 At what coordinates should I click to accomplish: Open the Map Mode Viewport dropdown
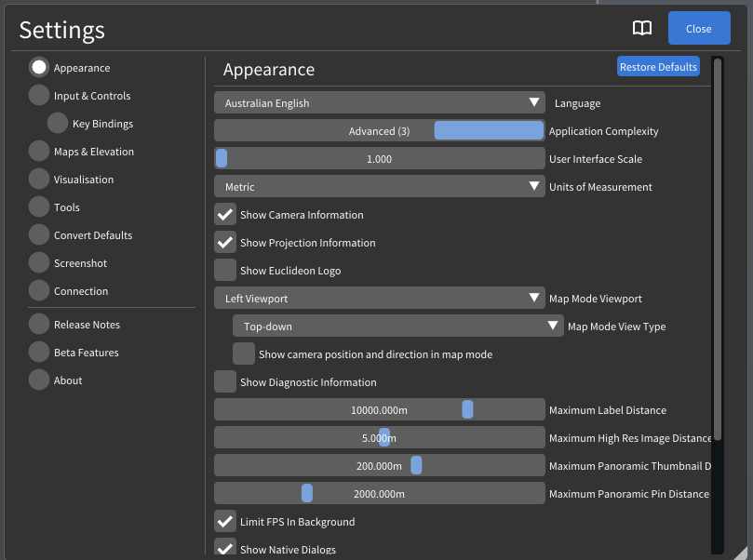coord(380,298)
